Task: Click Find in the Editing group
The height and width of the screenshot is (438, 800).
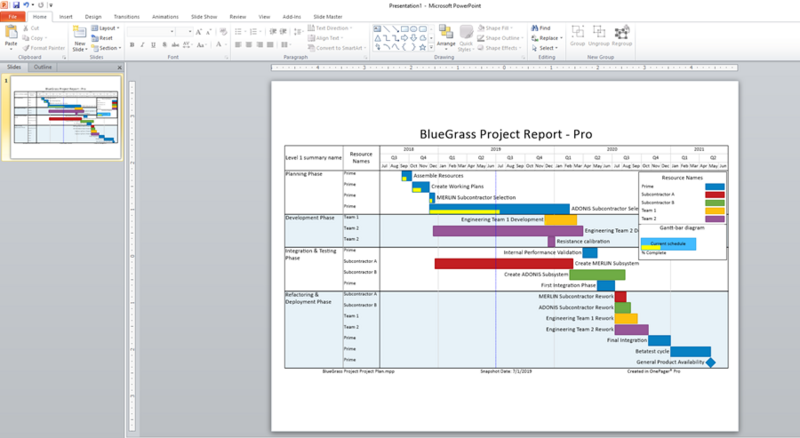Action: click(x=541, y=28)
